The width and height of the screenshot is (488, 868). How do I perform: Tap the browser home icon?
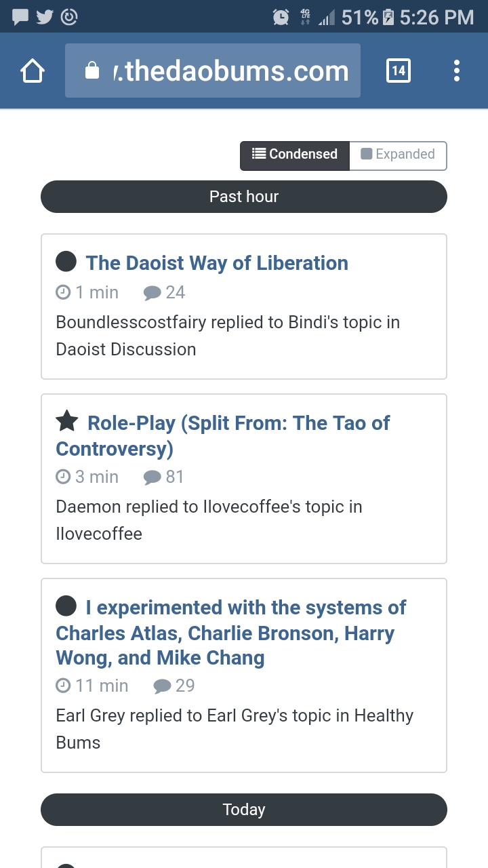tap(33, 71)
